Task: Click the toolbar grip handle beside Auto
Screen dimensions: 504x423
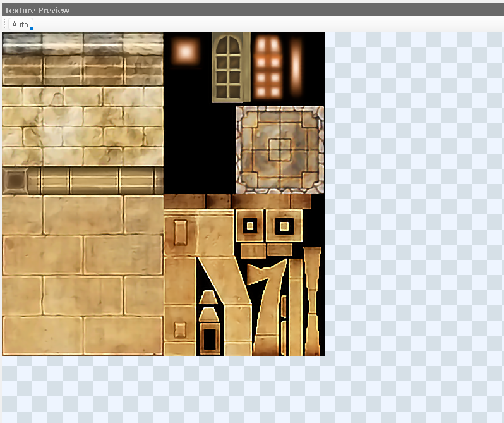Action: (5, 24)
